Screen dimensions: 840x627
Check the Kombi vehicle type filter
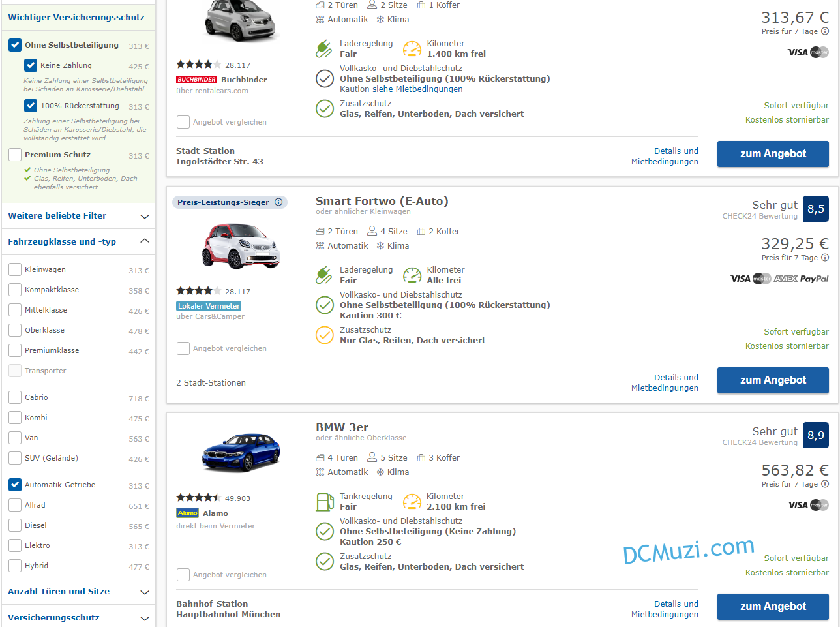[x=15, y=418]
